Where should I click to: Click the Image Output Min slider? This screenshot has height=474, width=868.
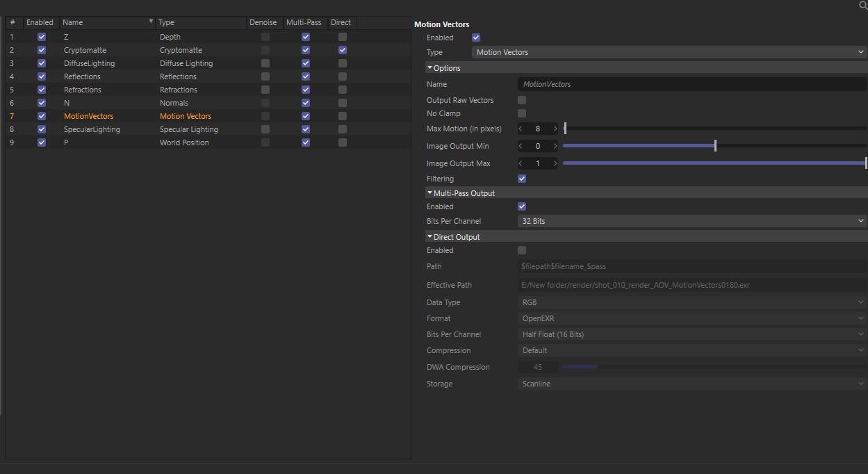pyautogui.click(x=714, y=146)
